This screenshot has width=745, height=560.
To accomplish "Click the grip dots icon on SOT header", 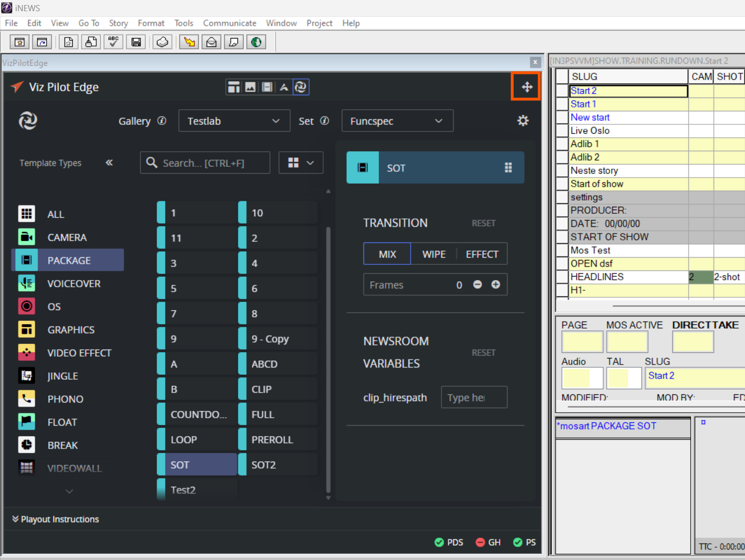I will coord(508,167).
